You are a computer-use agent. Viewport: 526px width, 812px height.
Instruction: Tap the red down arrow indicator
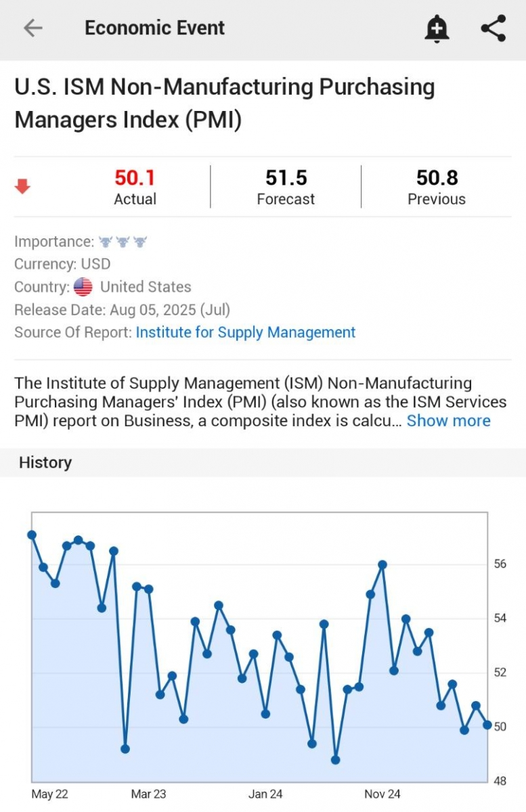(23, 187)
